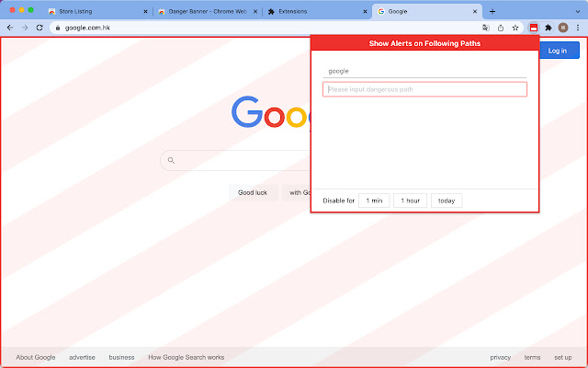This screenshot has height=368, width=588.
Task: Click the macOS green fullscreen button
Action: (30, 10)
